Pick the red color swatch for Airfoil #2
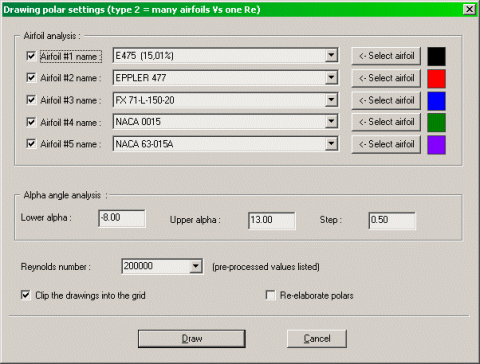The image size is (480, 364). (436, 78)
